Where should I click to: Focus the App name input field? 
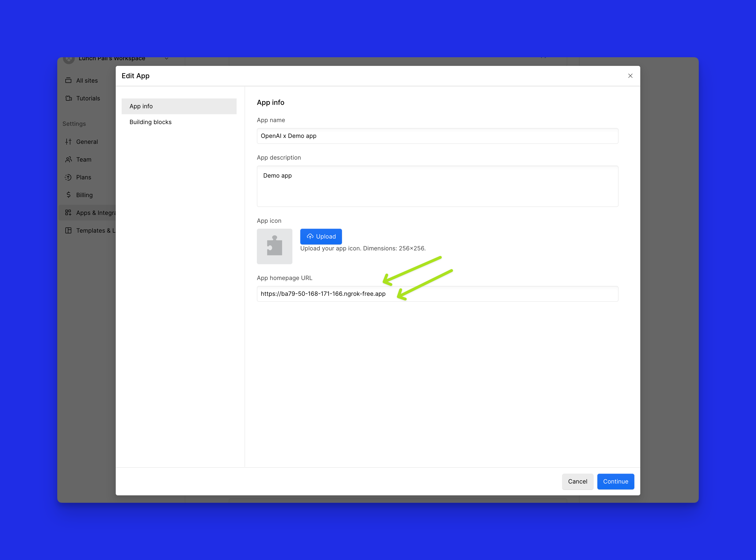[x=437, y=136]
